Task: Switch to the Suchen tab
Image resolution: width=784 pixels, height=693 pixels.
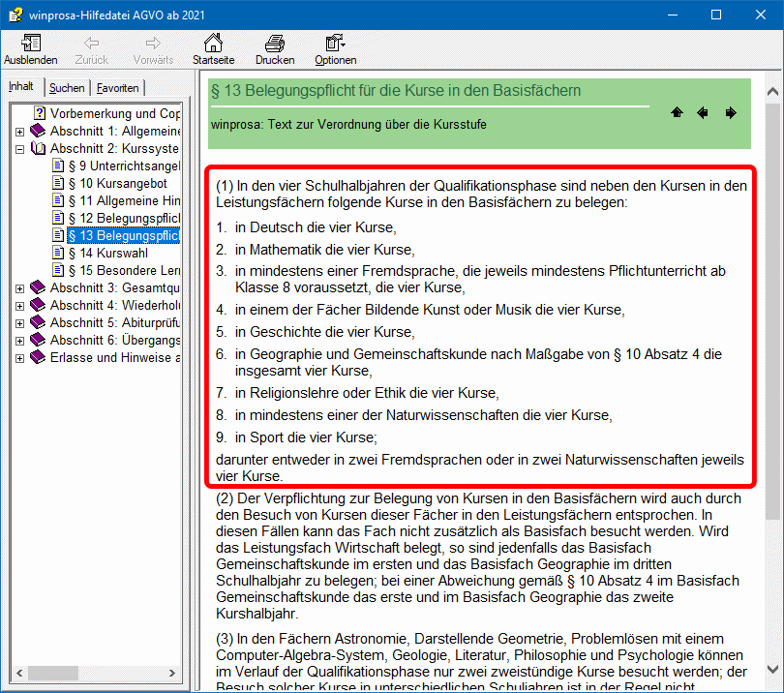Action: (x=67, y=88)
